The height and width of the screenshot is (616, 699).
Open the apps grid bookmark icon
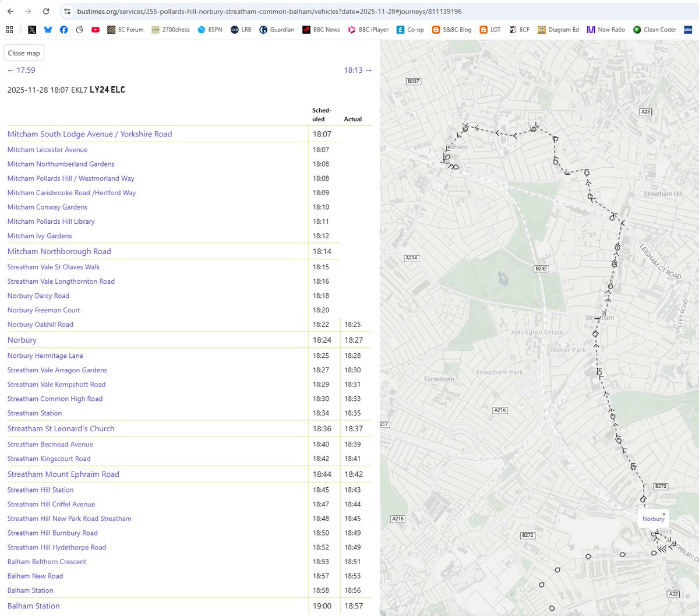pyautogui.click(x=9, y=29)
